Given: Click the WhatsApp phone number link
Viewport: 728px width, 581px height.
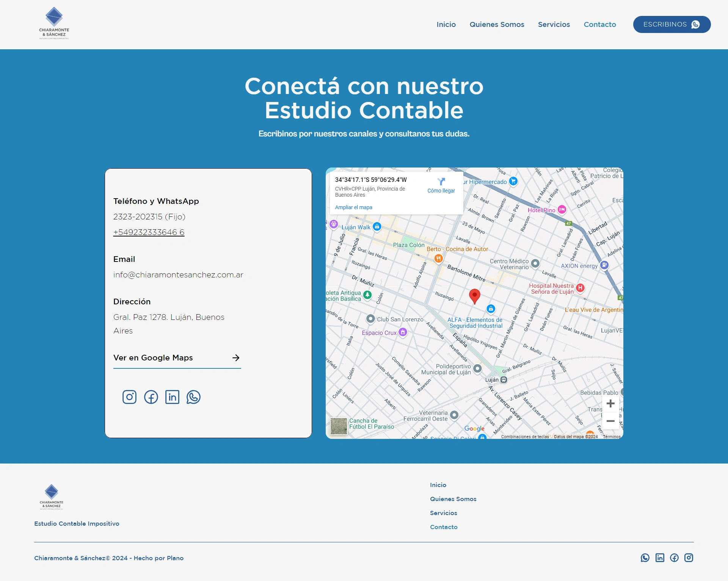Looking at the screenshot, I should point(149,232).
